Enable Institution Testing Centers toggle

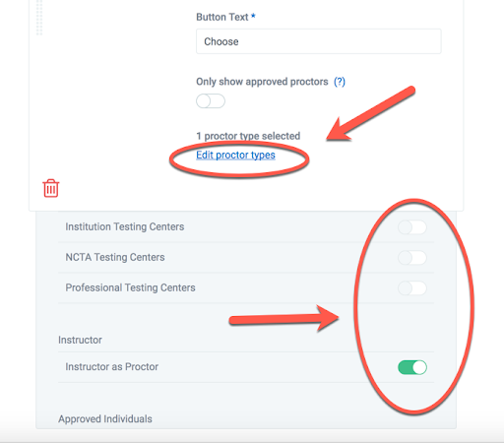[412, 227]
